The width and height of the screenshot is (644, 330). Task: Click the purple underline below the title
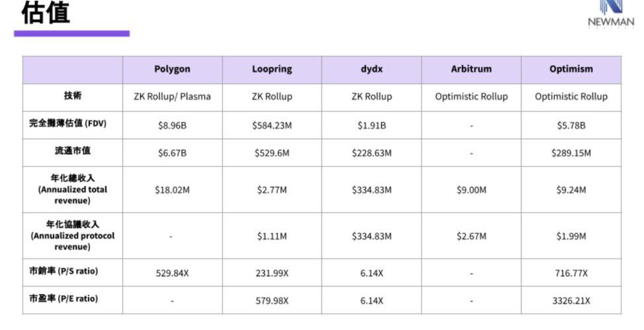coord(71,33)
